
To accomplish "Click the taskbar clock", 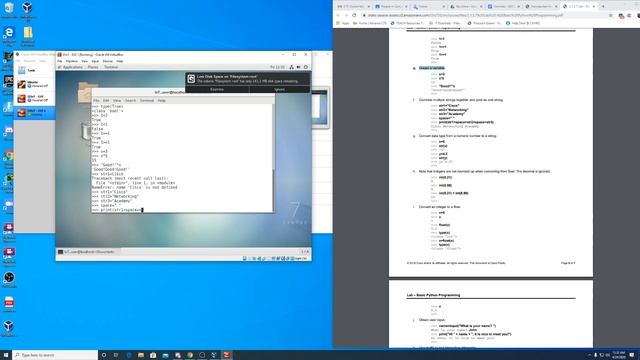I will point(618,355).
